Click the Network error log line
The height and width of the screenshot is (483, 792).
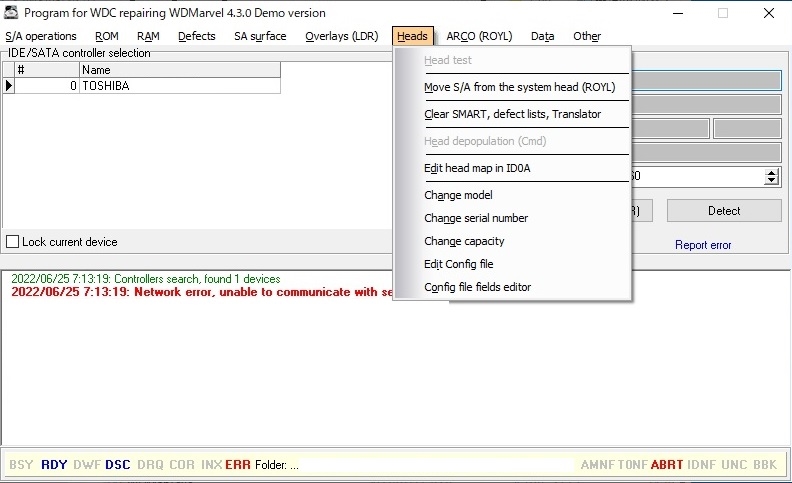coord(202,292)
